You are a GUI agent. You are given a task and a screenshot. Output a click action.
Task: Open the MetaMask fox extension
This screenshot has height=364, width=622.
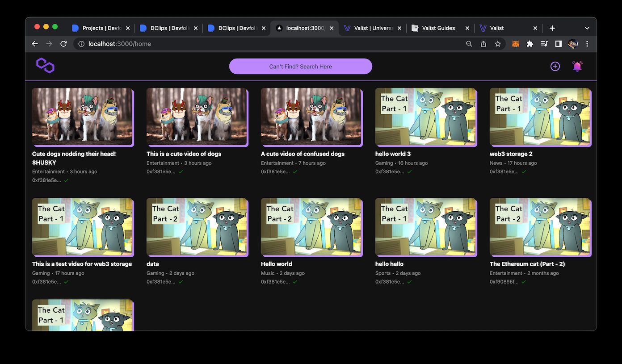516,44
